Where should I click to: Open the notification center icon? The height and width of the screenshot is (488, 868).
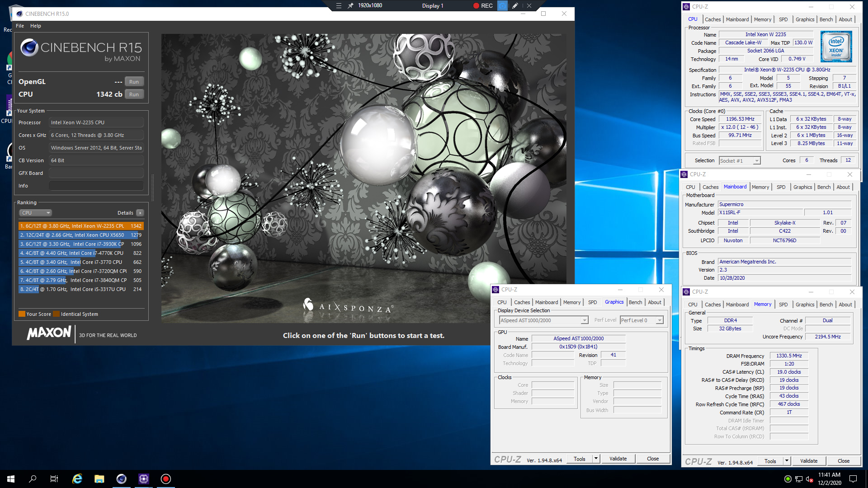(x=853, y=479)
